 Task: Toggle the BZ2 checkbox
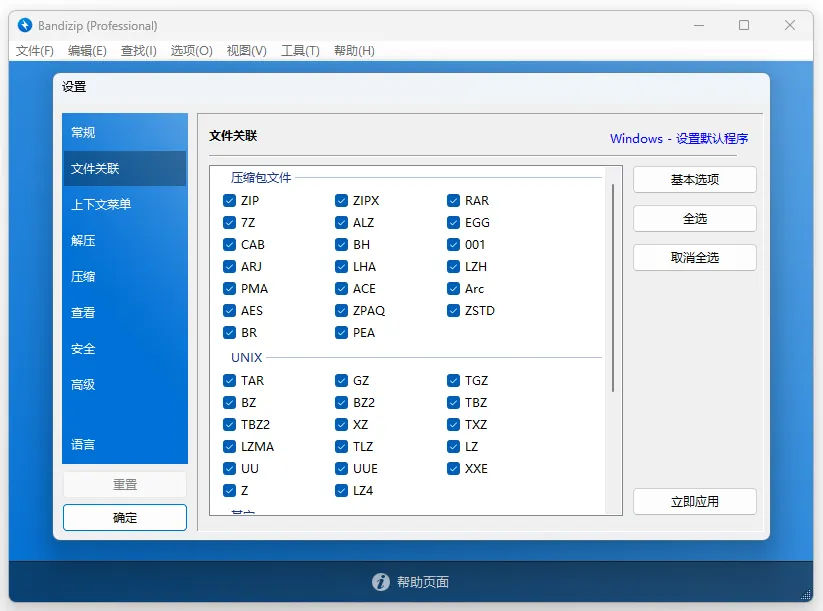341,403
